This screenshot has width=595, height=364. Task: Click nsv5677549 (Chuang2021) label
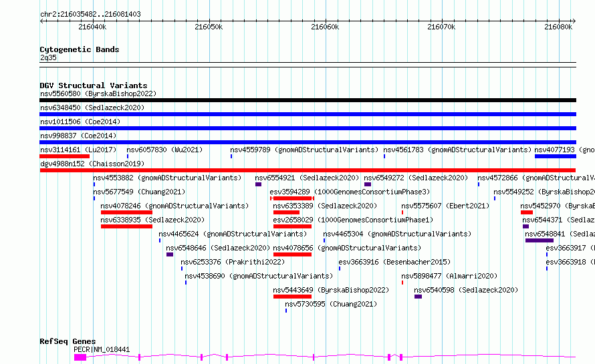pyautogui.click(x=139, y=192)
